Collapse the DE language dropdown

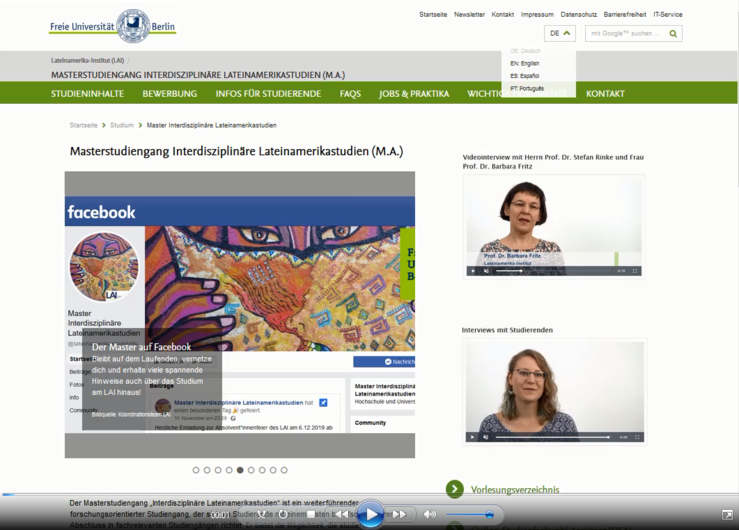pos(559,33)
